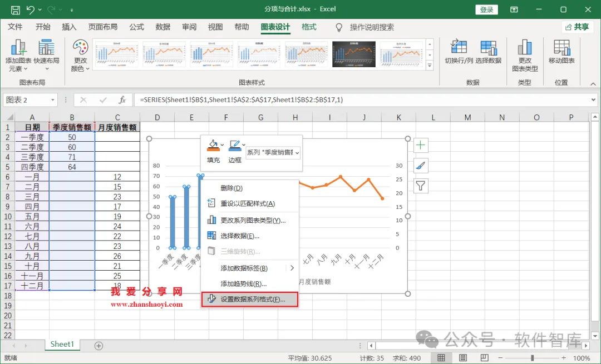Image resolution: width=601 pixels, height=364 pixels.
Task: Click the chart elements plus button
Action: click(x=421, y=145)
